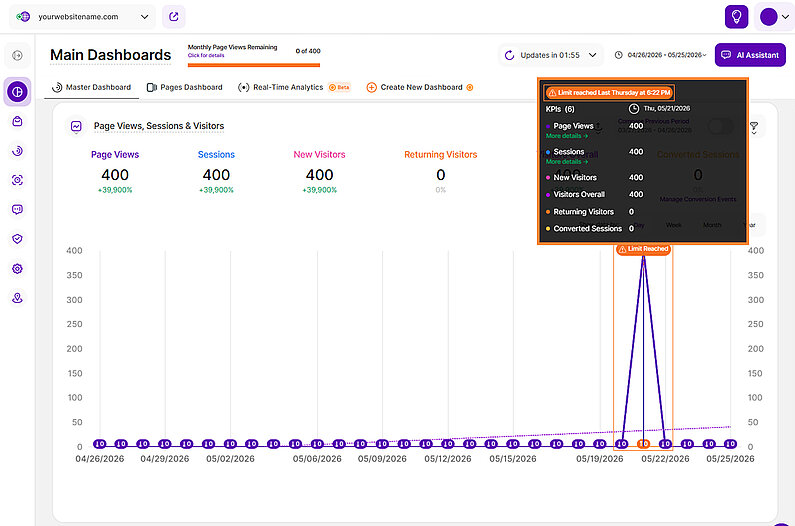Open the shield sidebar icon
Screen dimensions: 795x526
pos(17,239)
